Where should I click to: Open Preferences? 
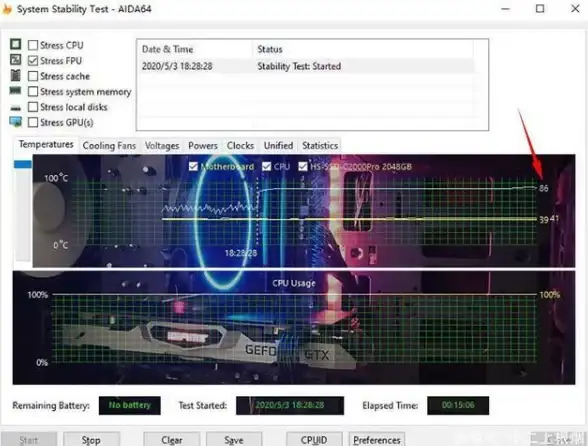(376, 439)
